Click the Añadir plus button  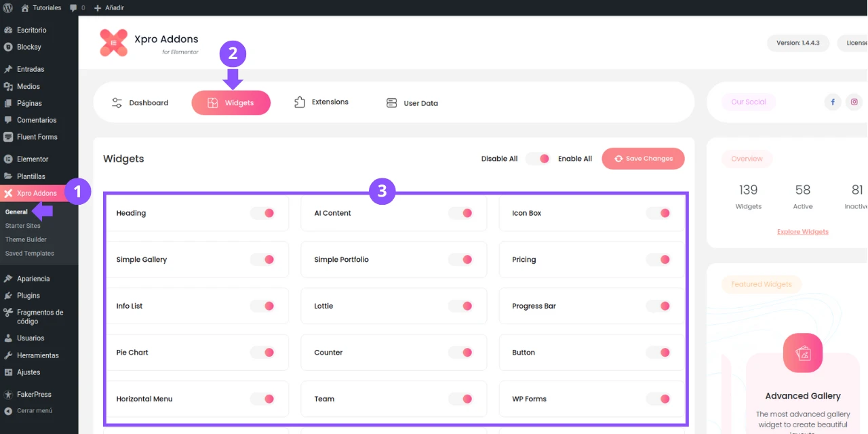point(108,7)
